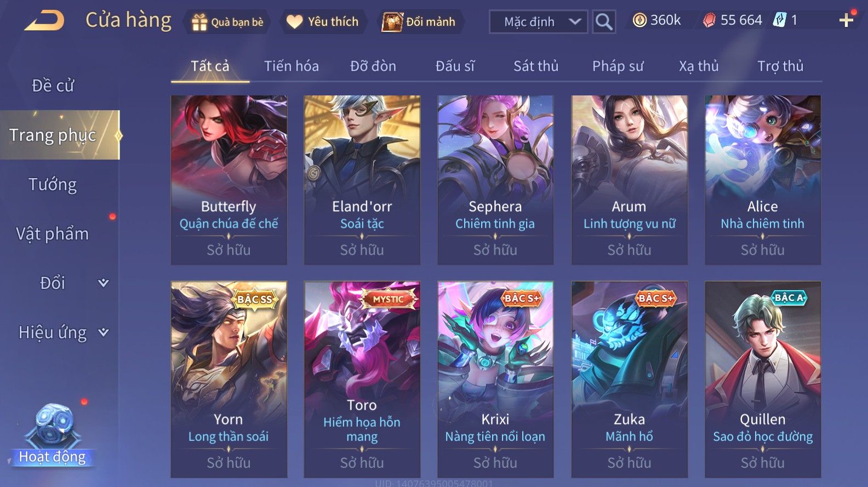Screen dimensions: 868x487
Task: Select Tướng in the sidebar
Action: [53, 184]
